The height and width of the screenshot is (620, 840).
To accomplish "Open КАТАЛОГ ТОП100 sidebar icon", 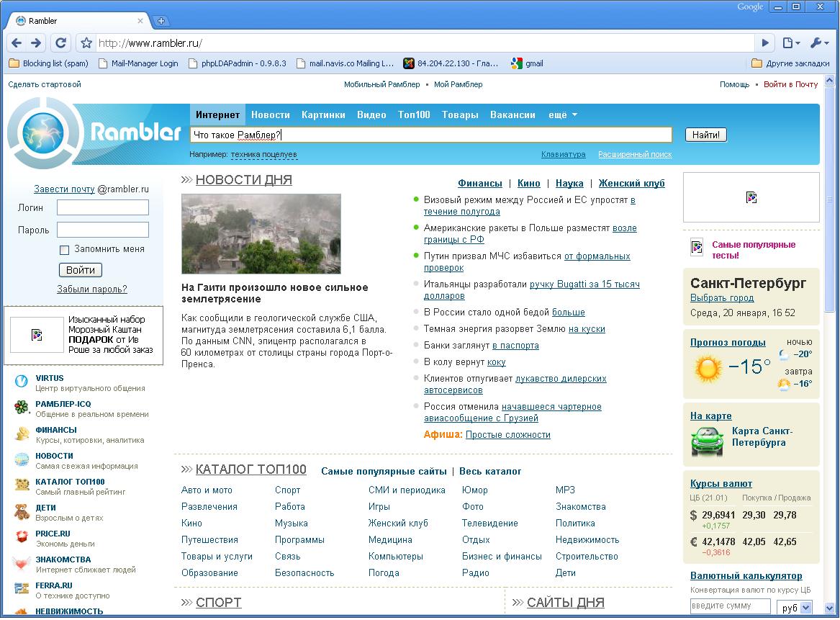I will tap(22, 485).
